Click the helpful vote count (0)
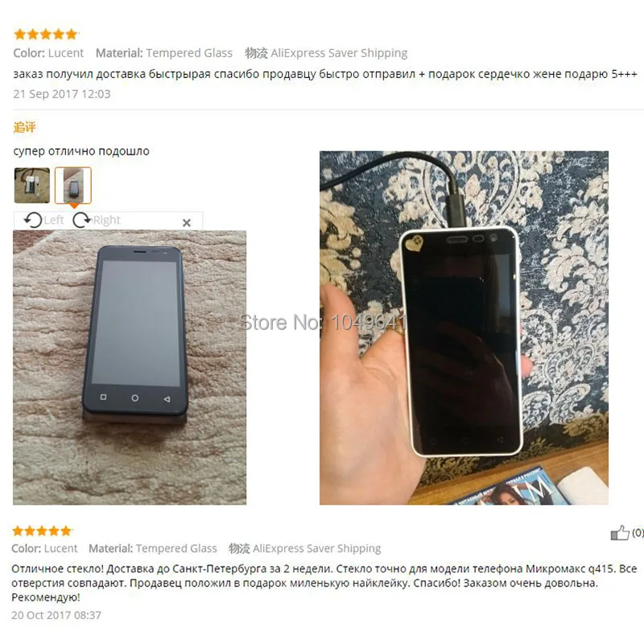Screen dimensions: 644x644 [638, 533]
